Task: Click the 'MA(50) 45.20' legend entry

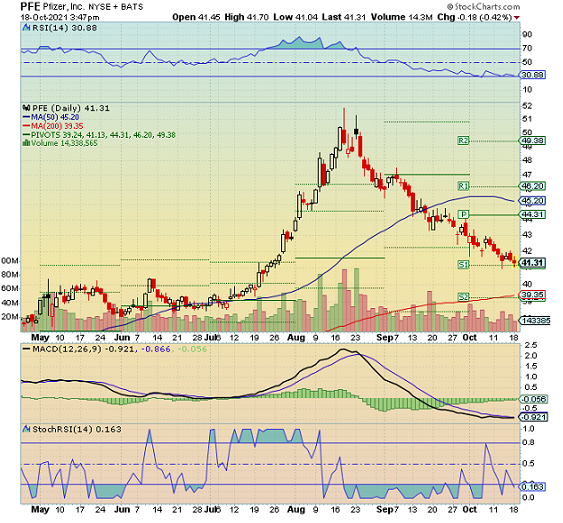Action: (x=55, y=117)
